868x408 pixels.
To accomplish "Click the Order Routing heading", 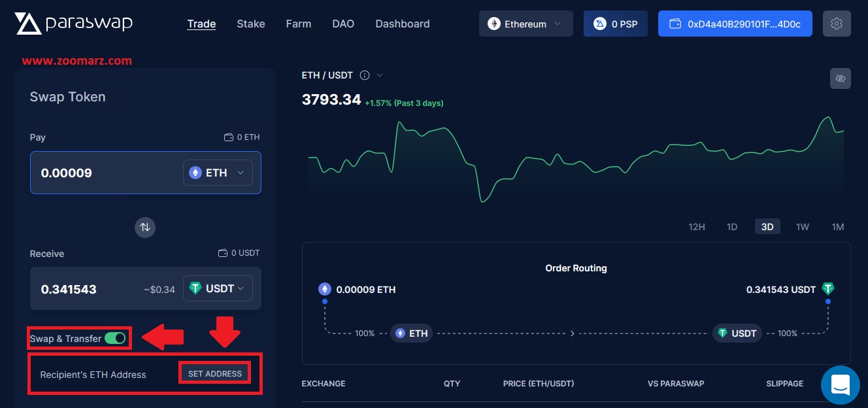I will coord(576,268).
